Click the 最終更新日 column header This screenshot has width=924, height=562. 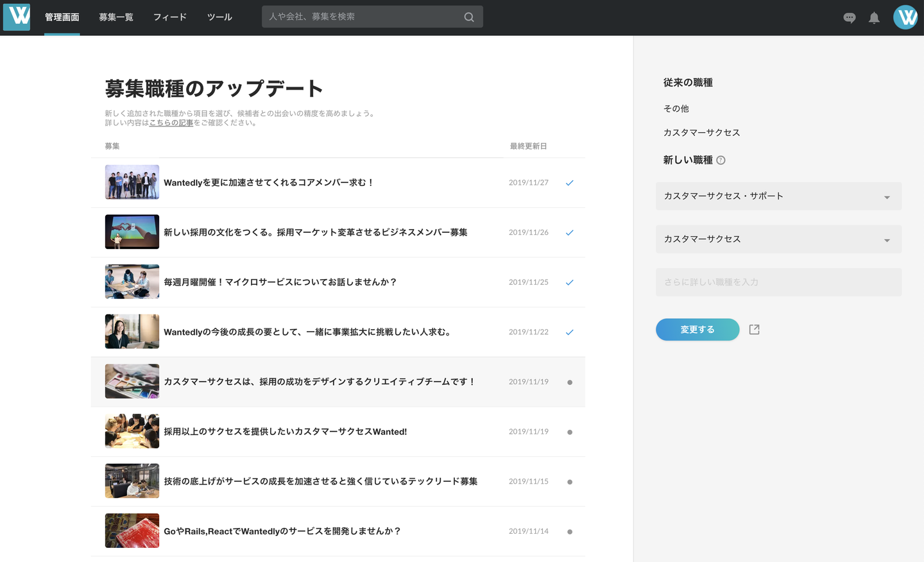[529, 146]
